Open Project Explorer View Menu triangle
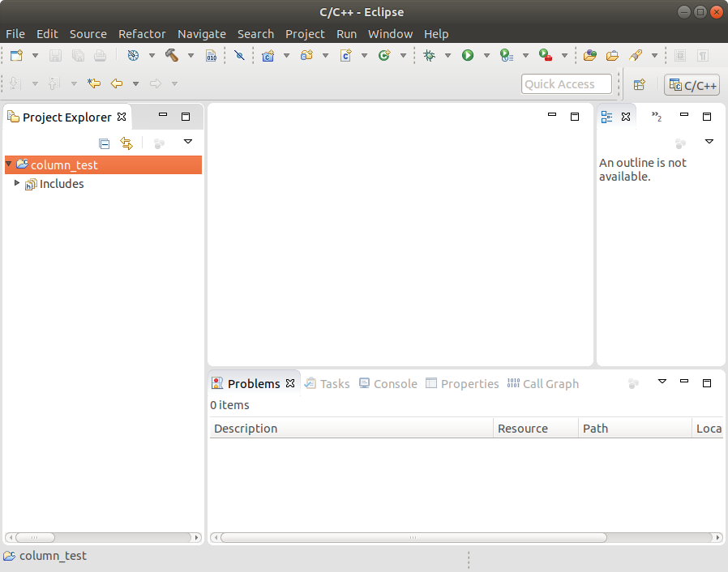 click(x=188, y=142)
